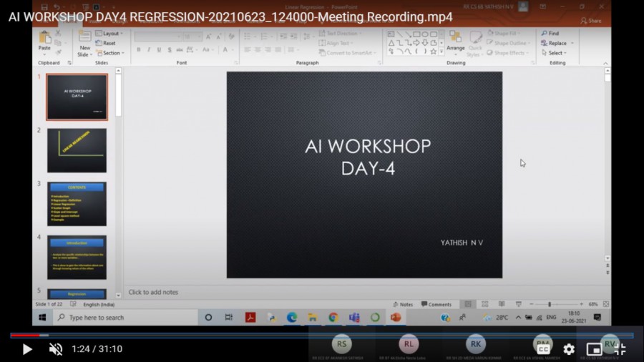Toggle miniplayer mode in video controls
Viewport: 644px width, 362px height.
click(x=594, y=349)
